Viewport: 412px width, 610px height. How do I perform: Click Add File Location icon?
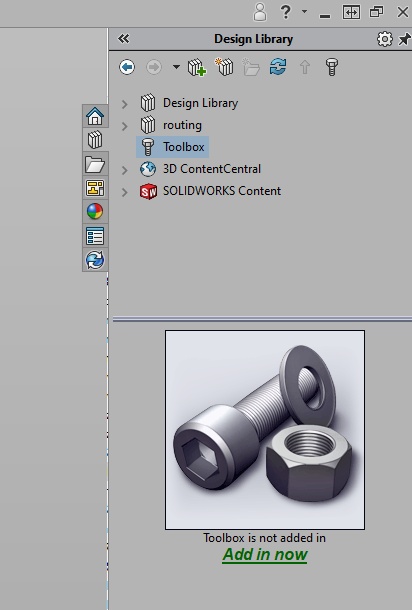[224, 67]
